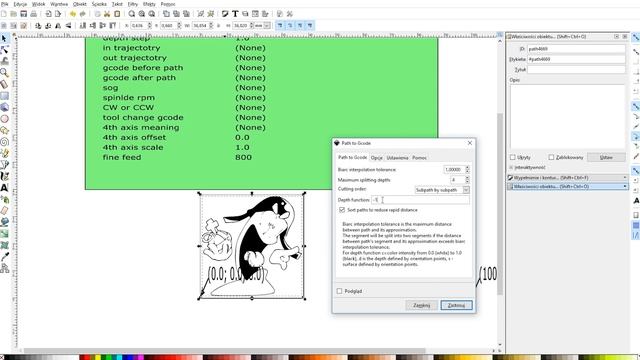Open the Edycja menu

click(20, 4)
